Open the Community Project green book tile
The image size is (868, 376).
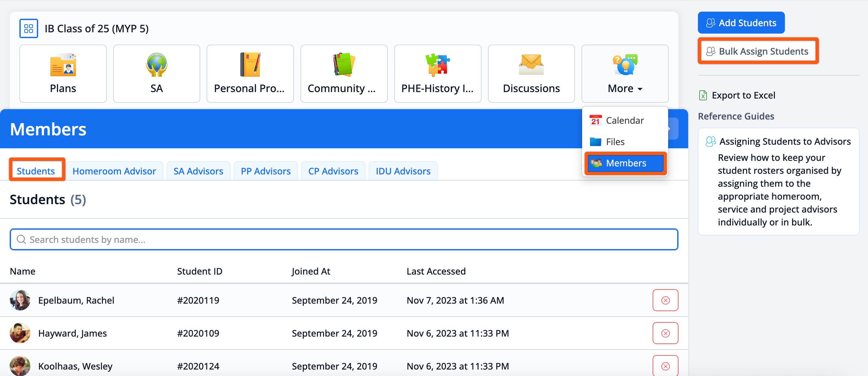coord(344,73)
